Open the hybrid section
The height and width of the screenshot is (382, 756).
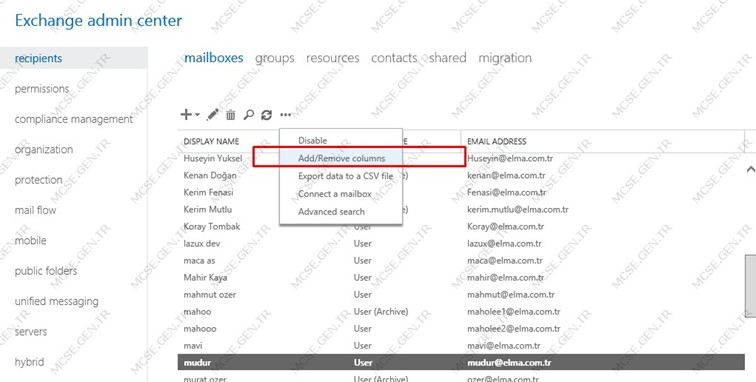(x=29, y=362)
